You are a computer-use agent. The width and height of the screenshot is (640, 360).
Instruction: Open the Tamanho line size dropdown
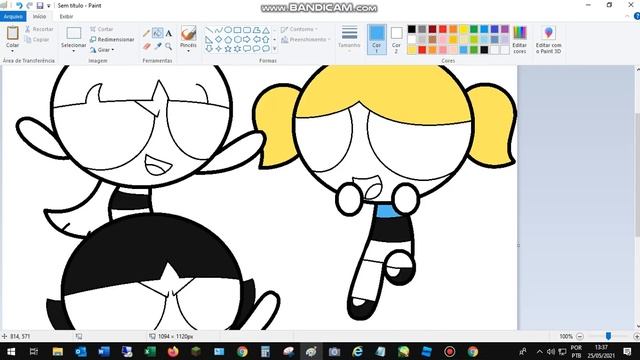[349, 38]
